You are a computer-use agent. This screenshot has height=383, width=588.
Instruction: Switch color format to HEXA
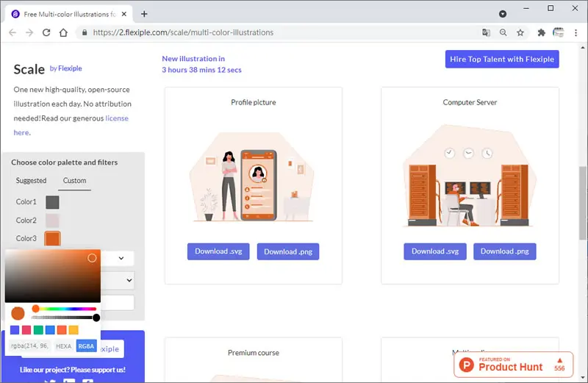63,346
